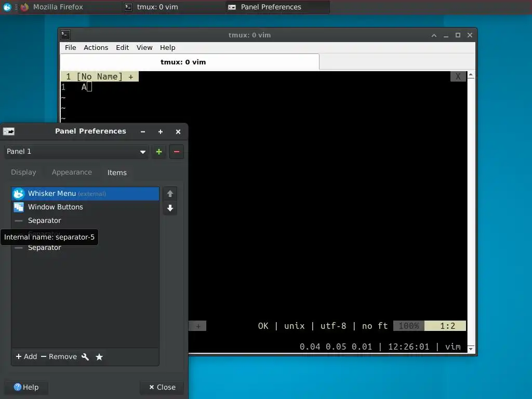532x399 pixels.
Task: Edit selected item with wrench icon
Action: (85, 356)
